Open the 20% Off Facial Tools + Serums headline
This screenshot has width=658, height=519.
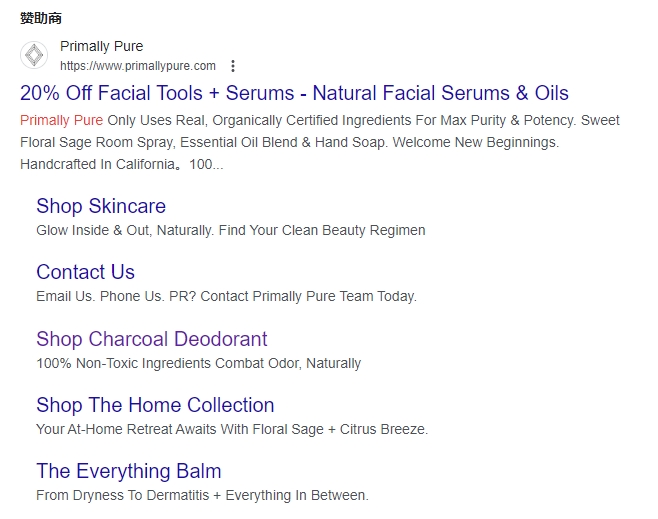[x=294, y=93]
